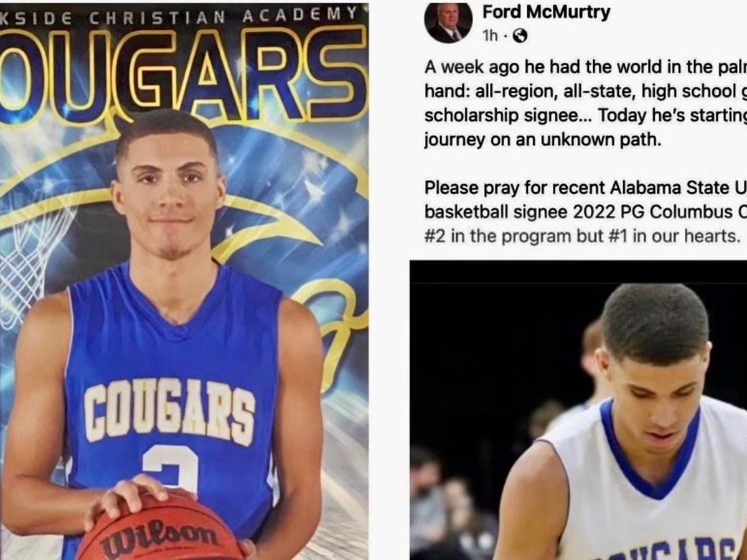Open the blue Cougars jersey poster image
Screen dimensions: 747x560
point(184,281)
